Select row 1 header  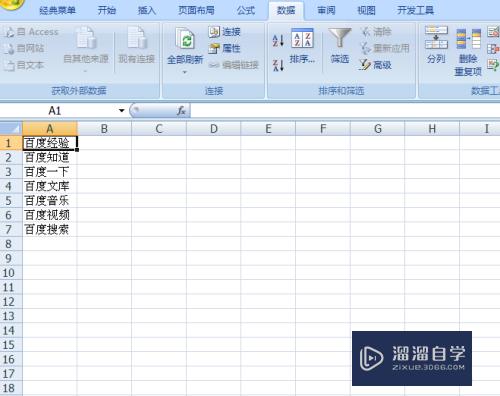point(11,143)
